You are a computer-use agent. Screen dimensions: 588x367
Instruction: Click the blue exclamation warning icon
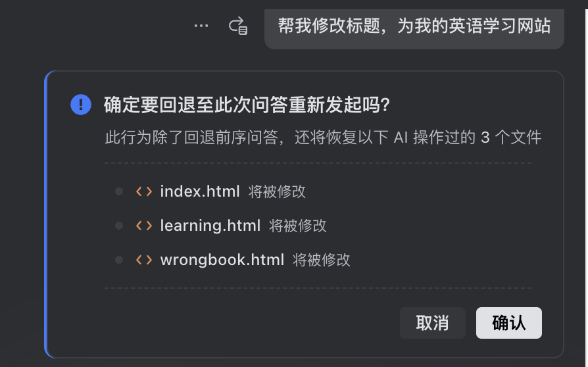[81, 104]
